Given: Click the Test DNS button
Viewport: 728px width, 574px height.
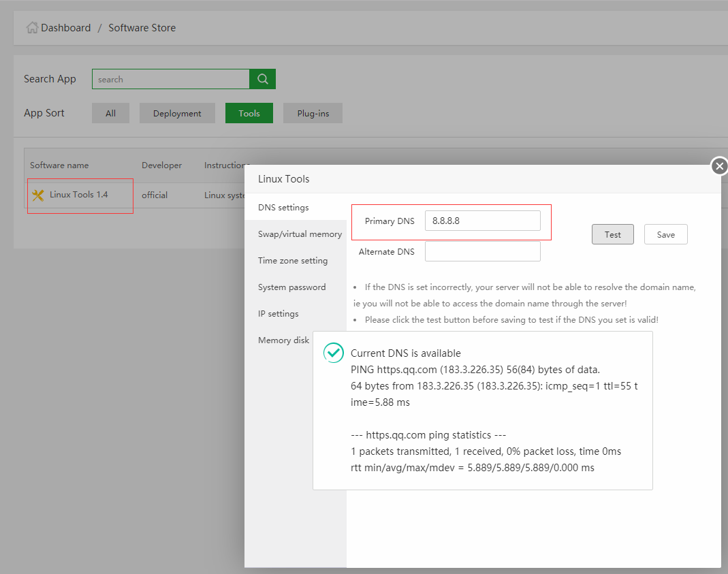Looking at the screenshot, I should (612, 234).
